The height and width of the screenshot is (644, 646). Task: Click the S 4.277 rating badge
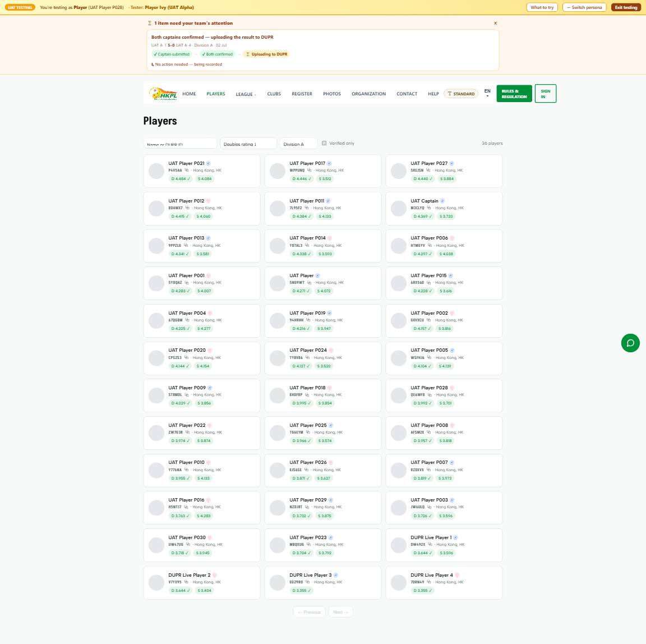[x=204, y=328]
